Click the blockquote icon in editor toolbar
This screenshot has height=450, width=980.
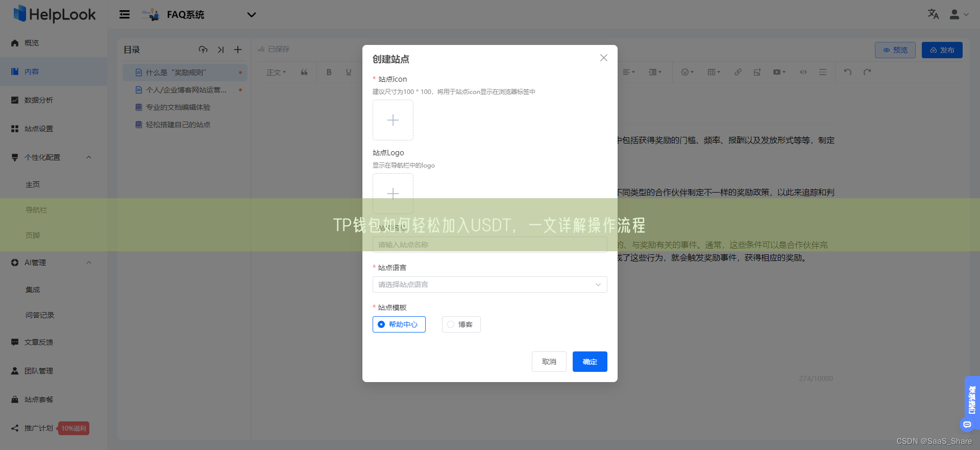pyautogui.click(x=304, y=72)
